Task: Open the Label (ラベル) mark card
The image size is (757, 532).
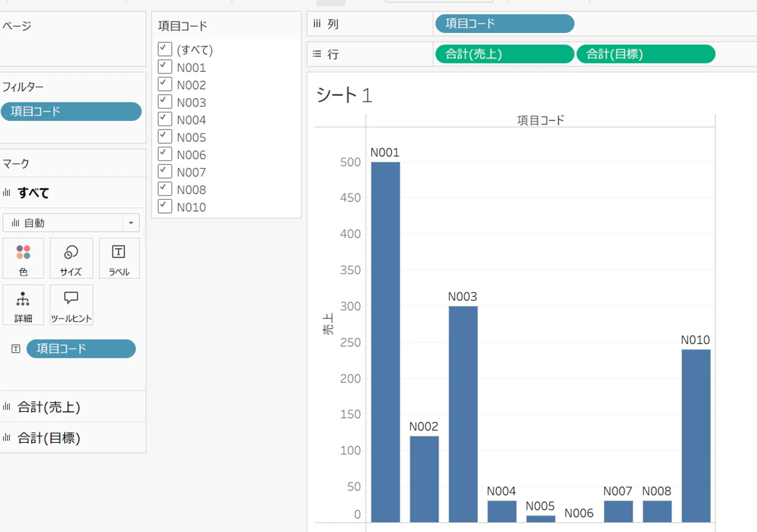Action: tap(119, 259)
